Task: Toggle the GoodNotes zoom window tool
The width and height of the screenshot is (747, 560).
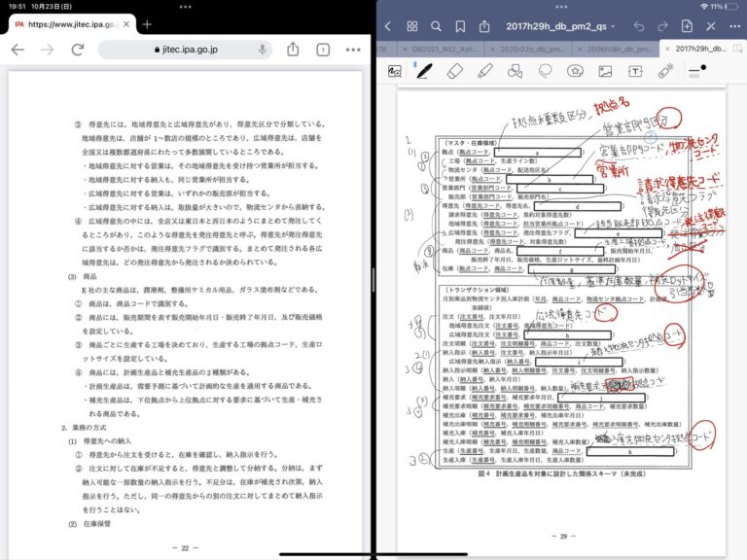Action: pyautogui.click(x=395, y=71)
